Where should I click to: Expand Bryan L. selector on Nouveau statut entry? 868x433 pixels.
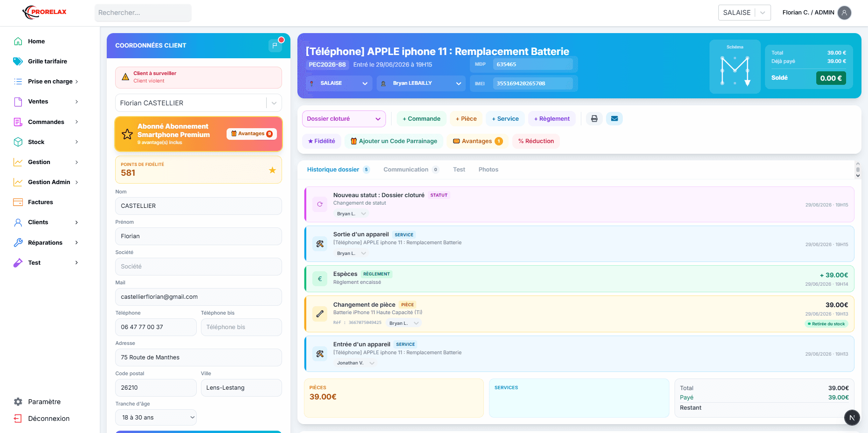pyautogui.click(x=351, y=213)
